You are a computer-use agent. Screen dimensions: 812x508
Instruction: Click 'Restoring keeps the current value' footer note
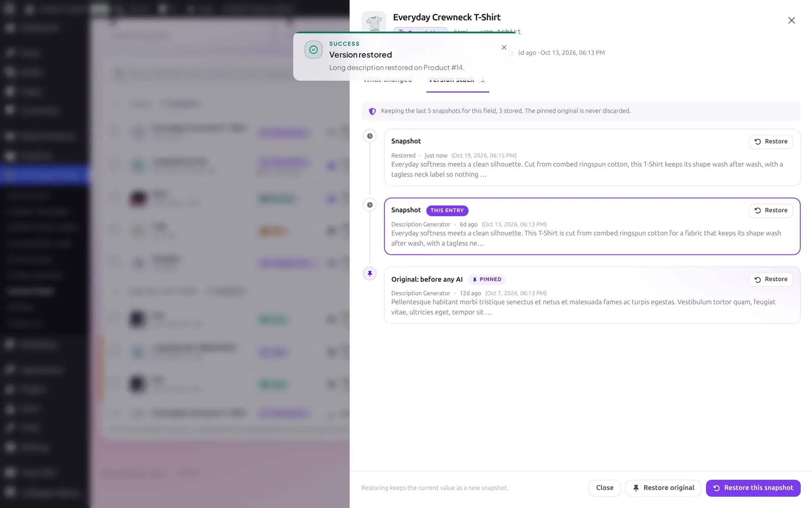coord(435,488)
